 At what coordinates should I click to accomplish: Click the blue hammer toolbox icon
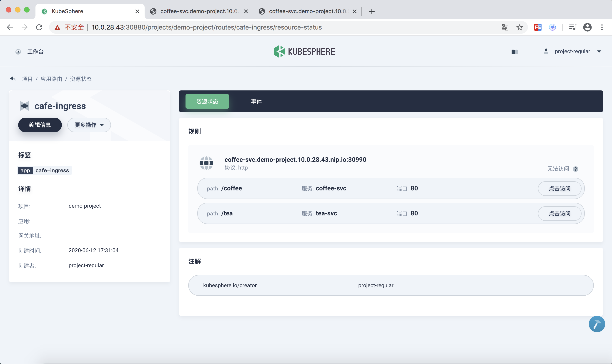[597, 324]
